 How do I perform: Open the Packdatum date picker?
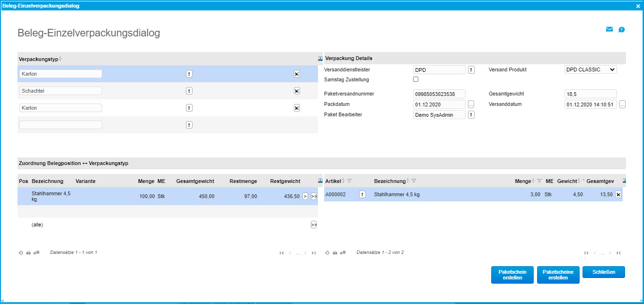point(471,104)
